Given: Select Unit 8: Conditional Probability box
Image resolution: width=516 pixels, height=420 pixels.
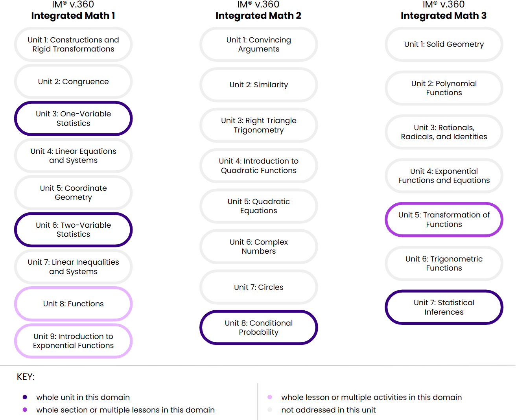Looking at the screenshot, I should (259, 328).
